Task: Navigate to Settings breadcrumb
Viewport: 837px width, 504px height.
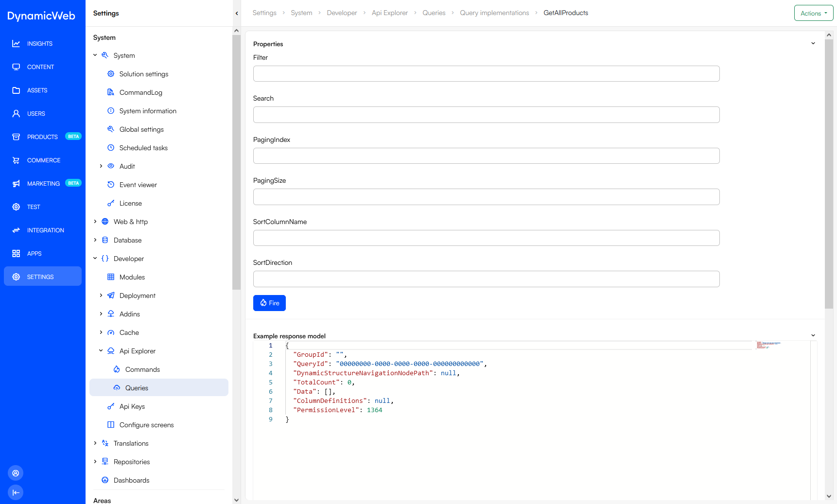Action: point(264,13)
